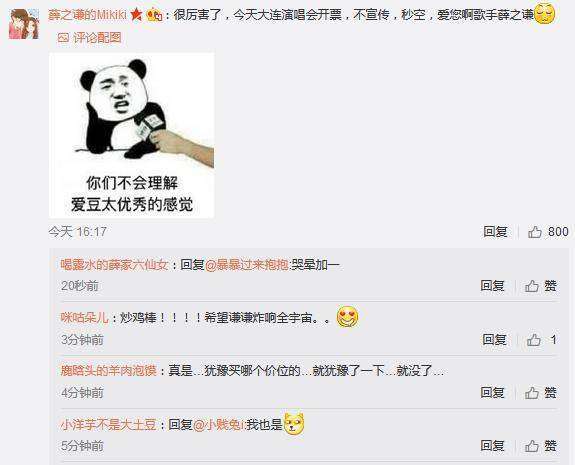Viewport: 575px width, 465px height.
Task: Reply to 咪咕朵儿's comment
Action: (x=494, y=340)
